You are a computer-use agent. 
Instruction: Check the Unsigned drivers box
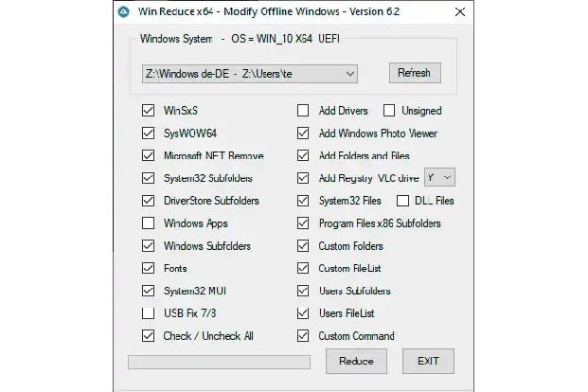389,110
